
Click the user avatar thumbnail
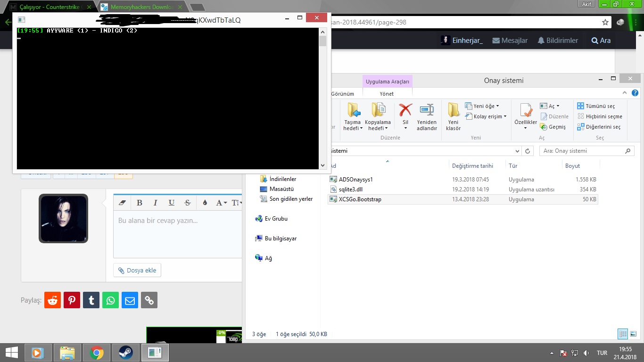tap(63, 218)
